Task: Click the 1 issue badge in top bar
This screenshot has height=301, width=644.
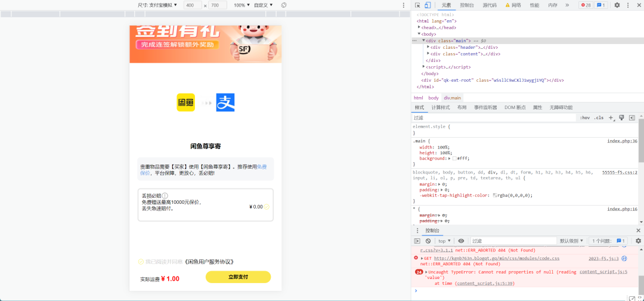Action: pos(601,5)
